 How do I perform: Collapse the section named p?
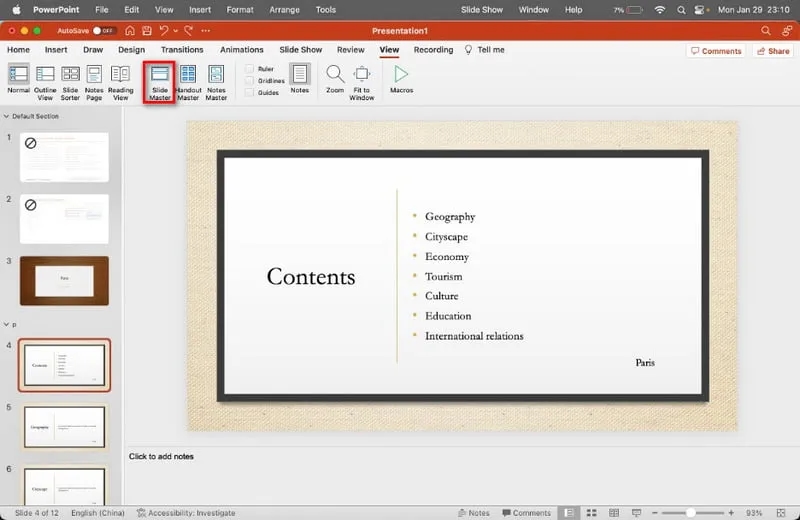click(7, 325)
